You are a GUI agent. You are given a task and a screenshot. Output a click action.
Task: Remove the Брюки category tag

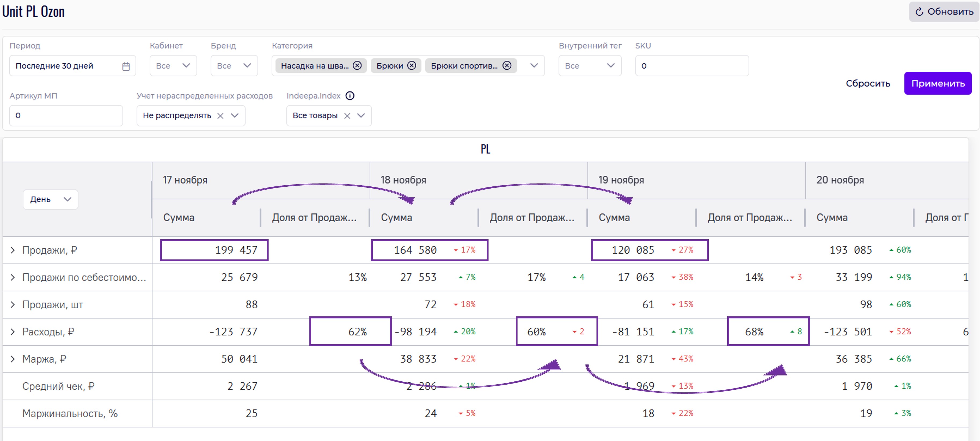412,66
